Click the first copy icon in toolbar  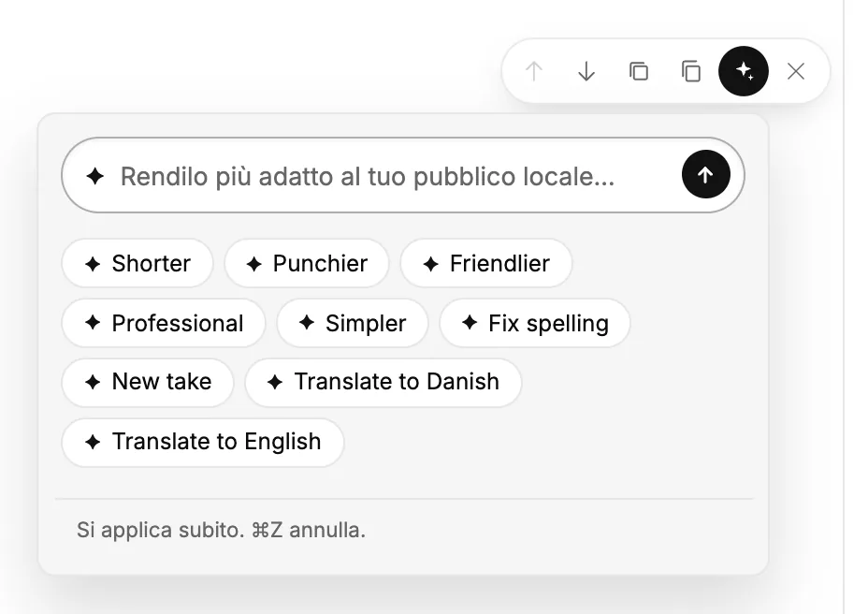click(x=639, y=71)
